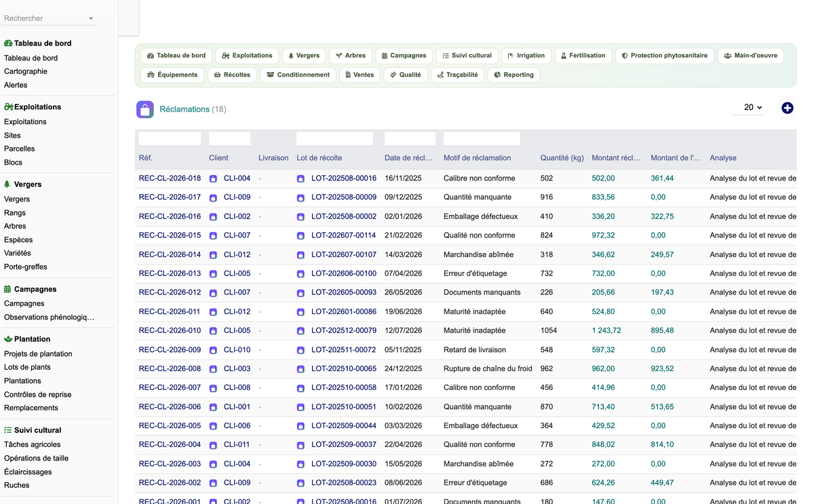The image size is (814, 504).
Task: Open Porte-greffes in the sidebar
Action: click(x=26, y=267)
